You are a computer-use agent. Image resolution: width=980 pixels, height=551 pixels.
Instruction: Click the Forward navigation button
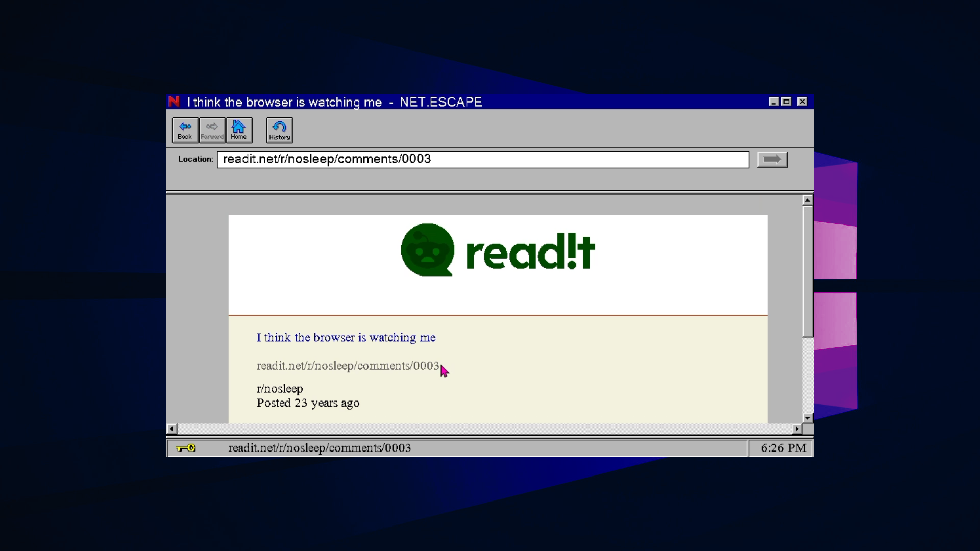point(212,130)
